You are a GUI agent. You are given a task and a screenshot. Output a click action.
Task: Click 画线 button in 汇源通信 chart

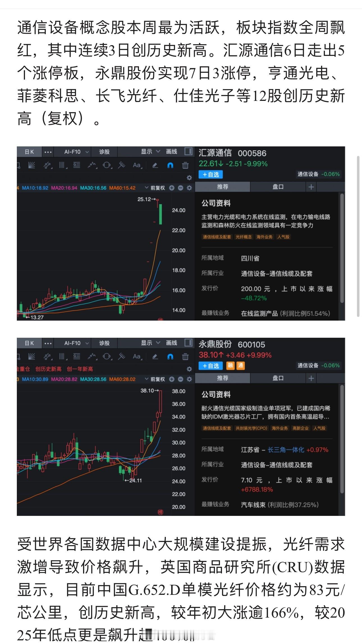(x=171, y=152)
